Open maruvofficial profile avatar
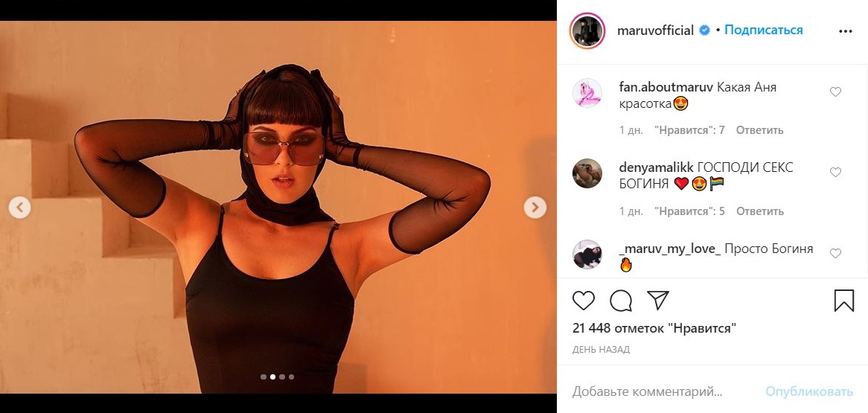Screen dimensions: 868x413 click(587, 31)
